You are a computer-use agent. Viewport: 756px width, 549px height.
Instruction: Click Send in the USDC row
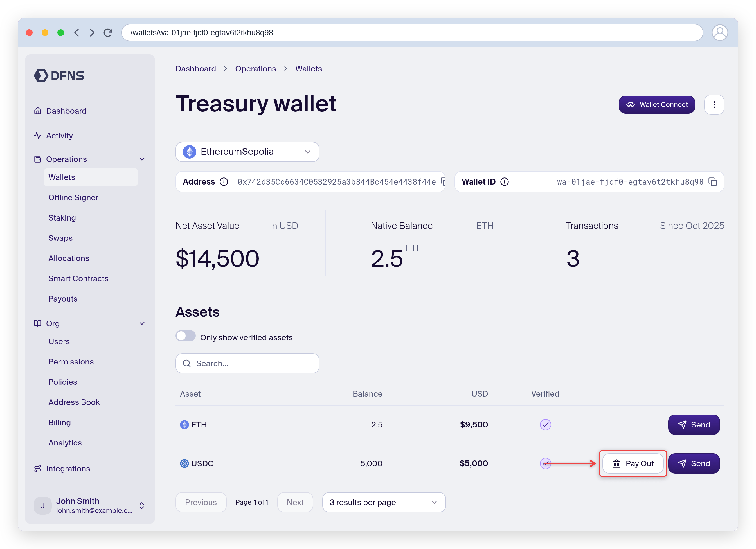tap(694, 463)
